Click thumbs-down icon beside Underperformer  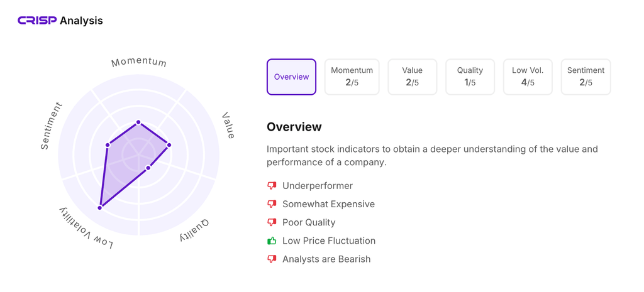[x=272, y=186]
